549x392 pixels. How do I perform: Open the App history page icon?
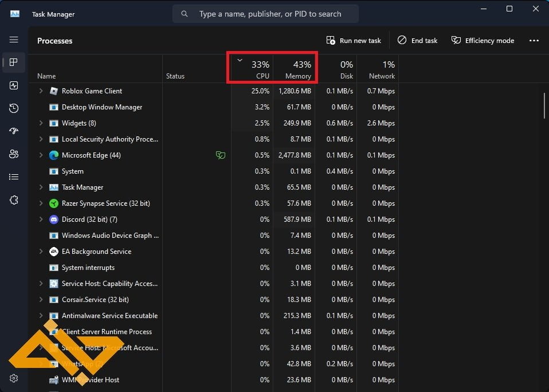pyautogui.click(x=14, y=108)
